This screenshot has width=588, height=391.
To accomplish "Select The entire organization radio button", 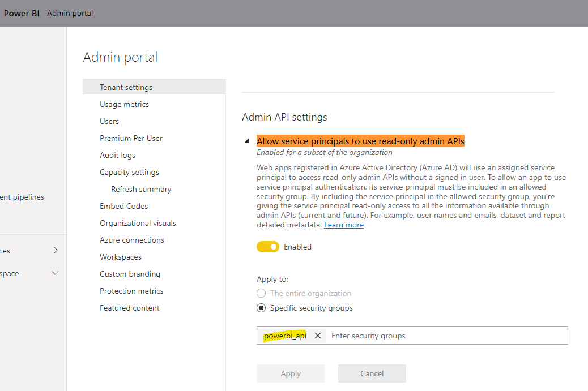I will [x=261, y=293].
